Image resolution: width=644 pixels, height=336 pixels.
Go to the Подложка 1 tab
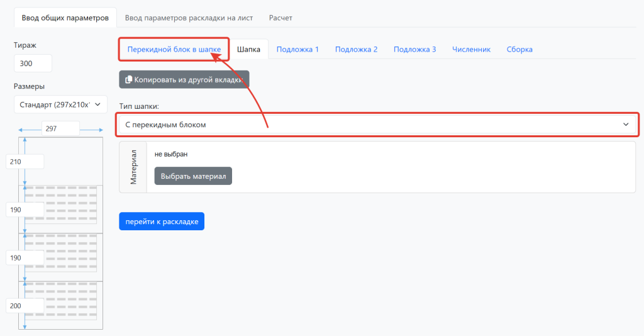(297, 49)
